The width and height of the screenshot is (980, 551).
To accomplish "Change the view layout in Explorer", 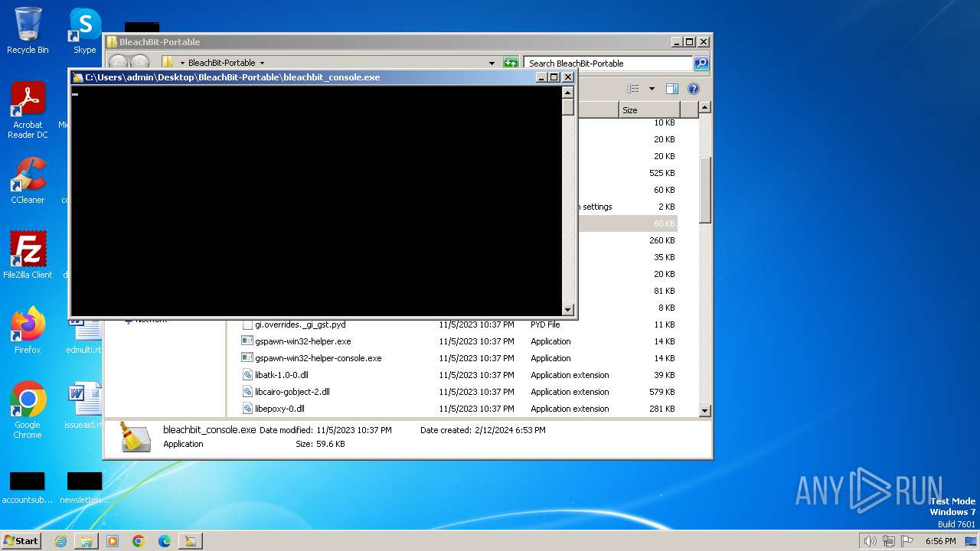I will pos(633,89).
